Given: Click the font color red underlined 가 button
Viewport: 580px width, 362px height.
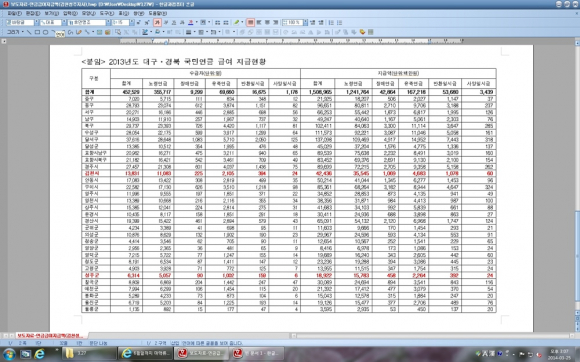Looking at the screenshot, I should tap(190, 23).
